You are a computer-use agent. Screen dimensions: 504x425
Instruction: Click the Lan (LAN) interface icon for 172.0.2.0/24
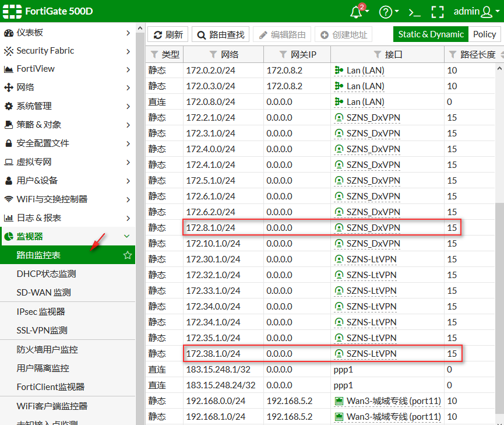(339, 70)
